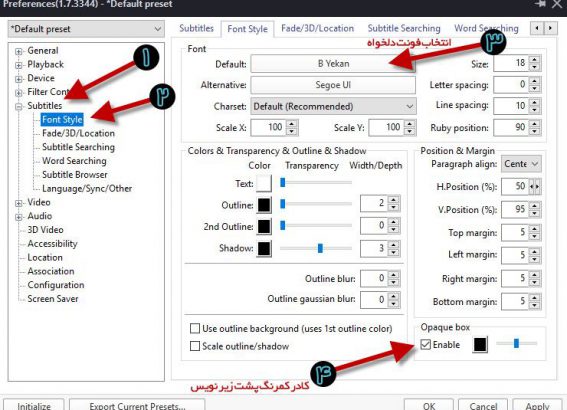
Task: Increase Outline width using up spinner
Action: (393, 200)
